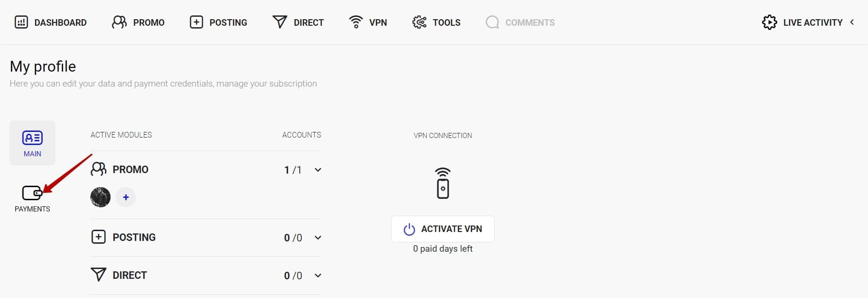Expand the DIRECT module chevron
Image resolution: width=868 pixels, height=298 pixels.
tap(318, 276)
